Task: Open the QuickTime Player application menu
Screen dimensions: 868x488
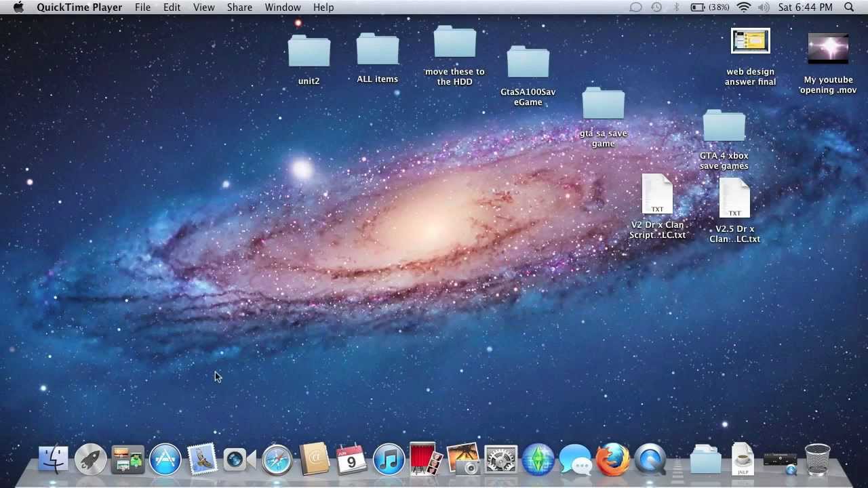Action: point(79,7)
